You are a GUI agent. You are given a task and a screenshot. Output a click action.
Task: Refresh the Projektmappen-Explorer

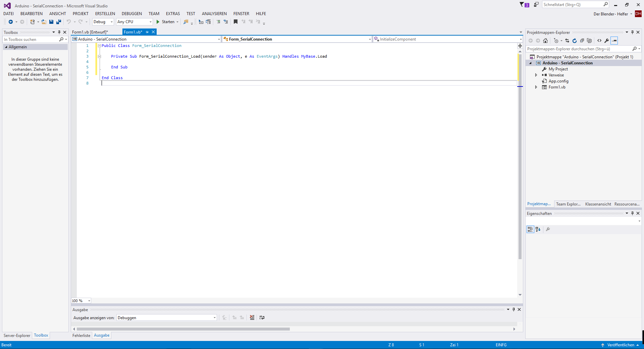pos(575,41)
